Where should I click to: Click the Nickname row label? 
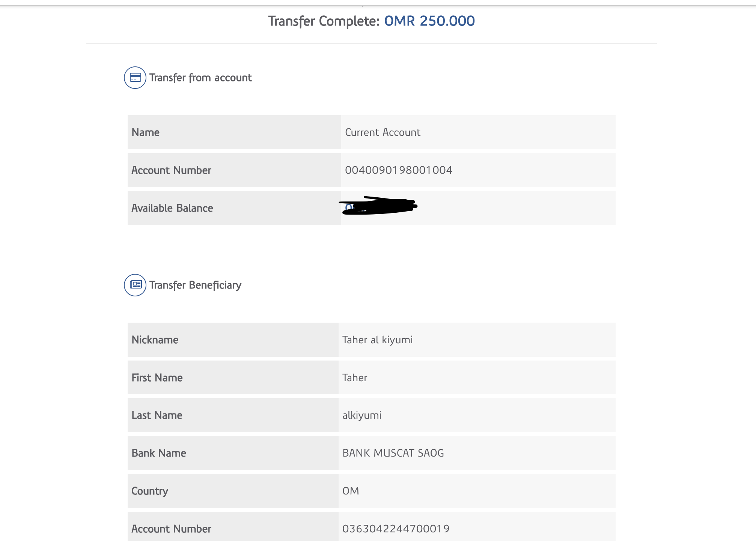[x=155, y=340]
